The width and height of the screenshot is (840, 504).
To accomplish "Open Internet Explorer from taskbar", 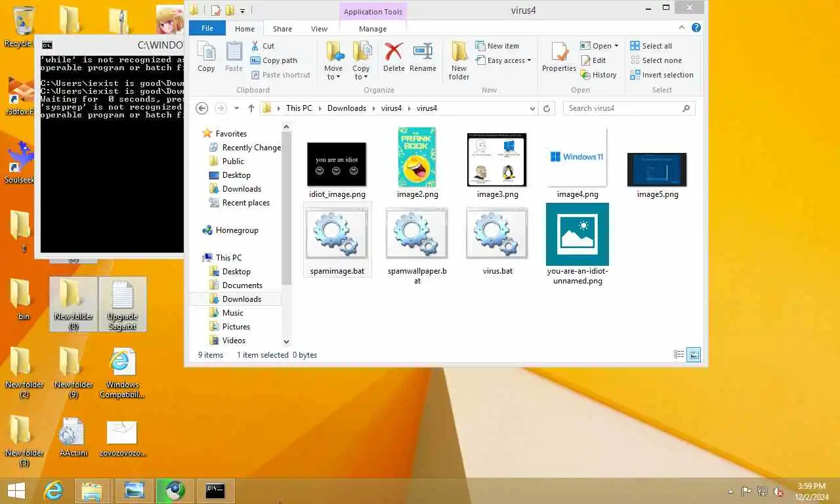I will [52, 491].
